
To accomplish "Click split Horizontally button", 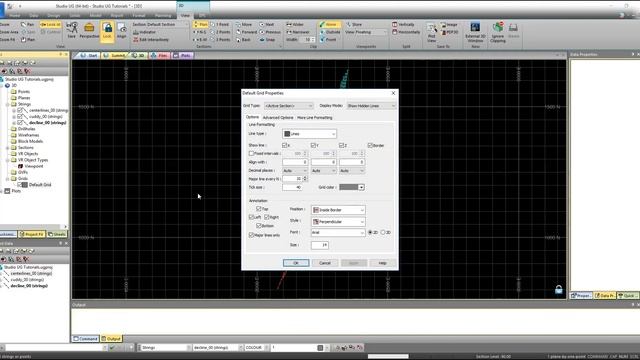I will (x=406, y=32).
